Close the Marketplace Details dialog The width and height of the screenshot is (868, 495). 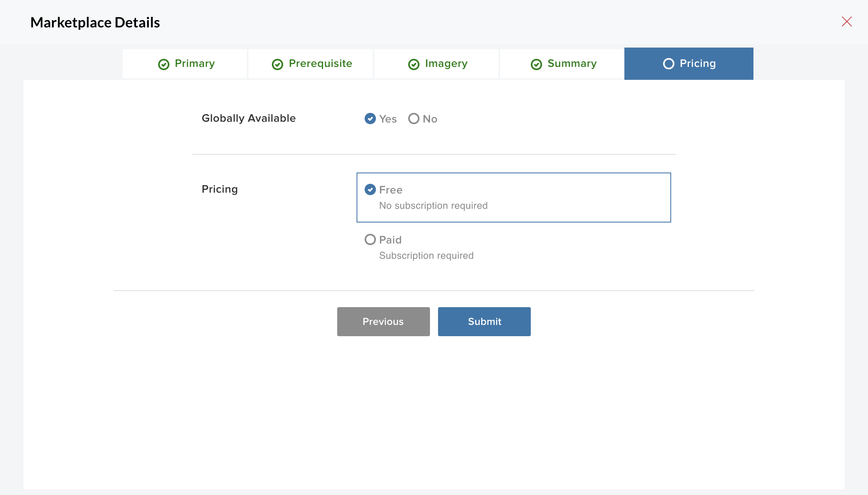(x=847, y=22)
